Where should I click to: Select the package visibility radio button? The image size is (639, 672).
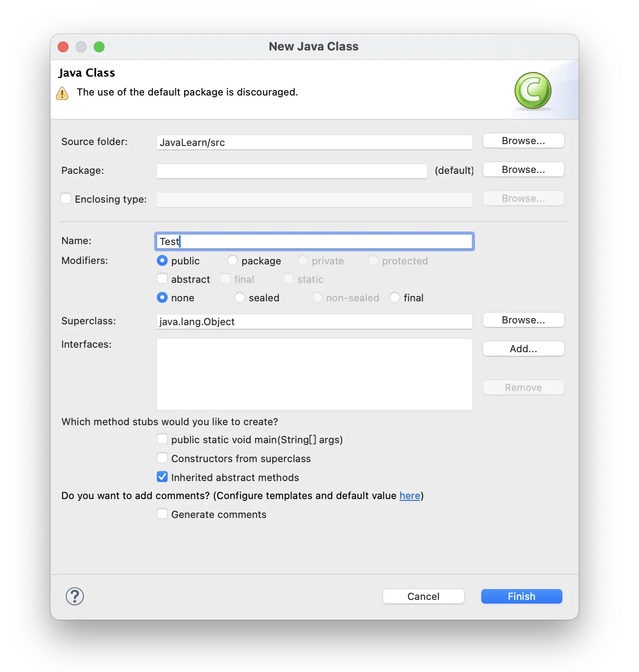(x=233, y=261)
